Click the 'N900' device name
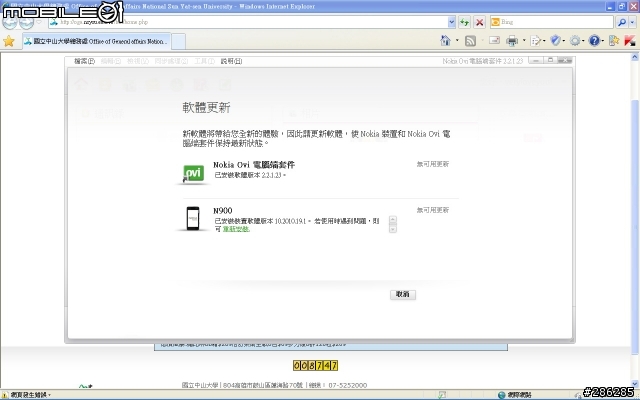Viewport: 640px width, 400px height. 223,211
